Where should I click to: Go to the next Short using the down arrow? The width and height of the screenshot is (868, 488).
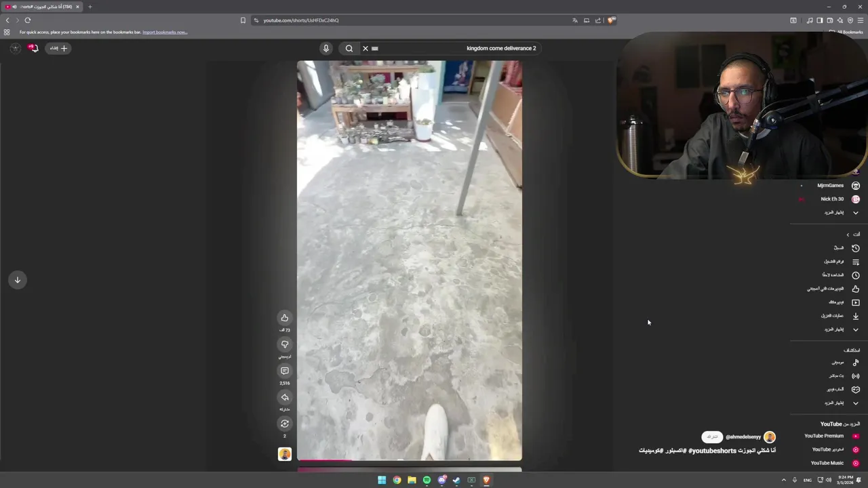(18, 280)
